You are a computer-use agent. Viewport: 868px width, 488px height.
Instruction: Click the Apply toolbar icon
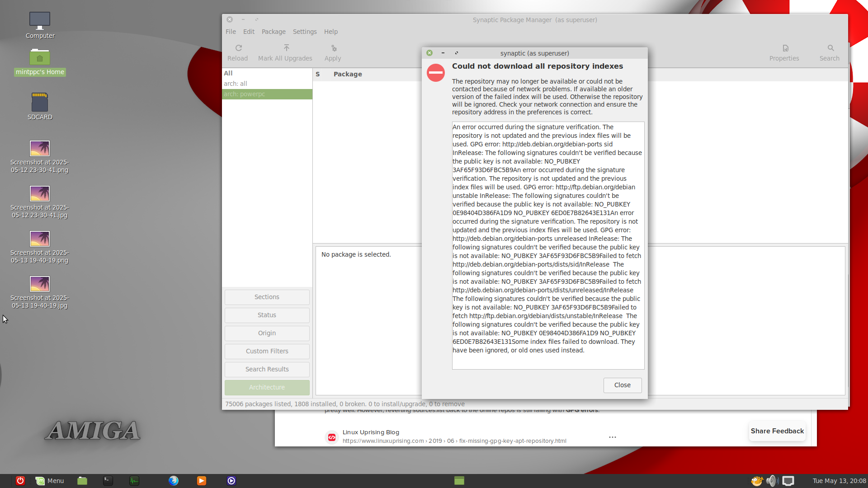click(333, 48)
